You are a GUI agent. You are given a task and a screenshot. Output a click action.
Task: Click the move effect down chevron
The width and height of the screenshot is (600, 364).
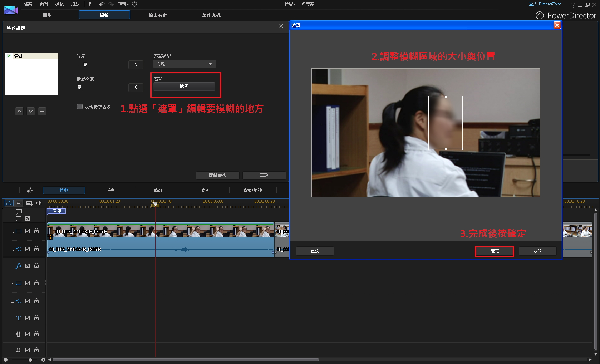pos(31,111)
